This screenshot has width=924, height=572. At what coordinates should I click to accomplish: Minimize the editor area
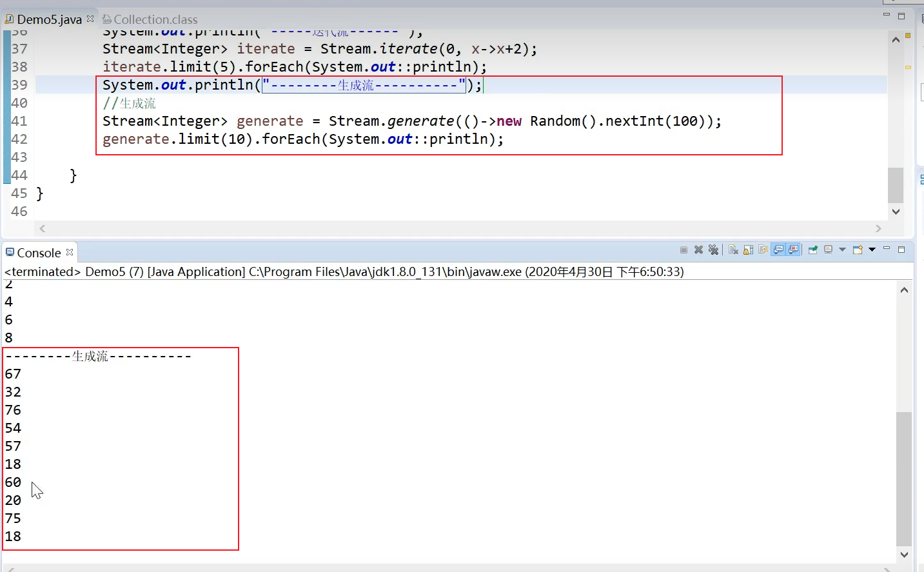[x=887, y=15]
